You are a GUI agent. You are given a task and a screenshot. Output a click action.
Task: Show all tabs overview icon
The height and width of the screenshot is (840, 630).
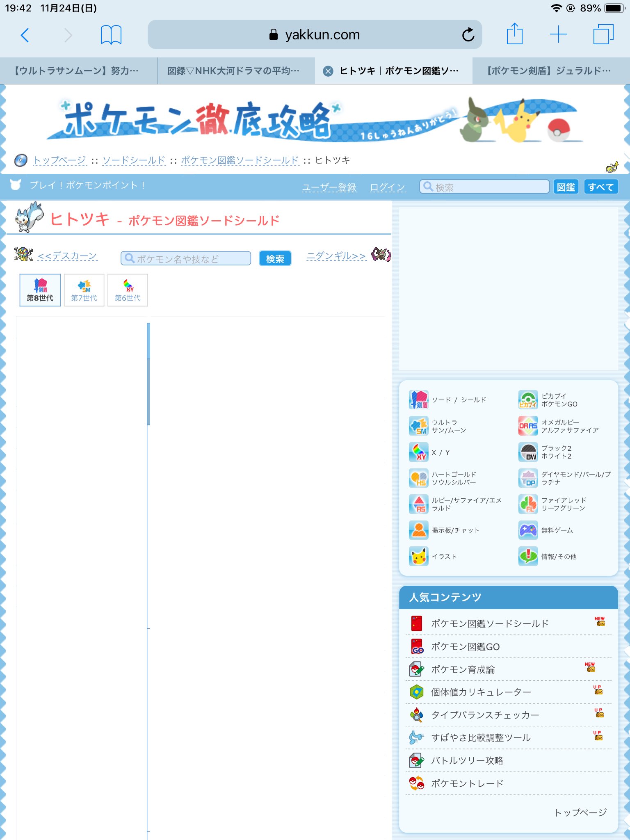coord(603,34)
